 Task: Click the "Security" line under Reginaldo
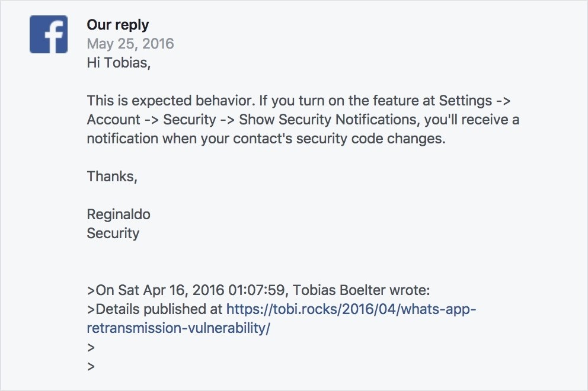(x=113, y=233)
